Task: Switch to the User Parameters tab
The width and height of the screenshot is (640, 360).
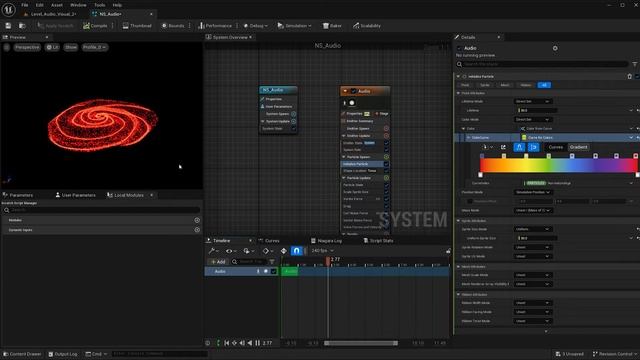Action: coord(76,195)
